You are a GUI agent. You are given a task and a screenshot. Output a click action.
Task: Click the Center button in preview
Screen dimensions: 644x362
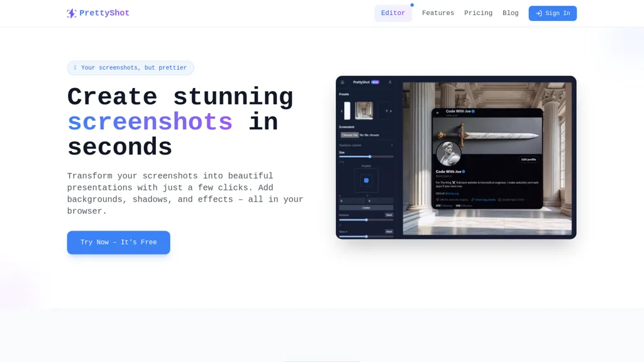367,207
